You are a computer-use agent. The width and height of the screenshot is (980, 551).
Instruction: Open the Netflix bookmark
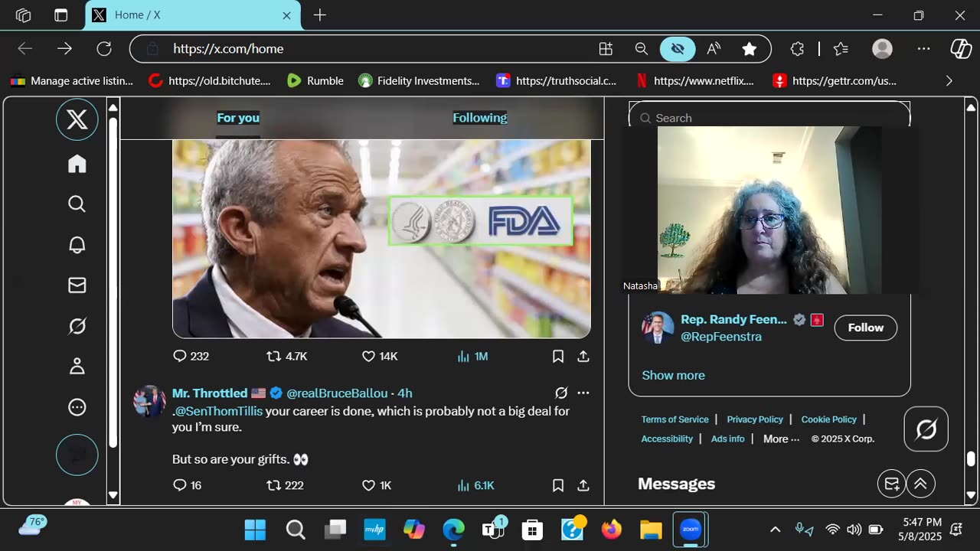pos(695,80)
